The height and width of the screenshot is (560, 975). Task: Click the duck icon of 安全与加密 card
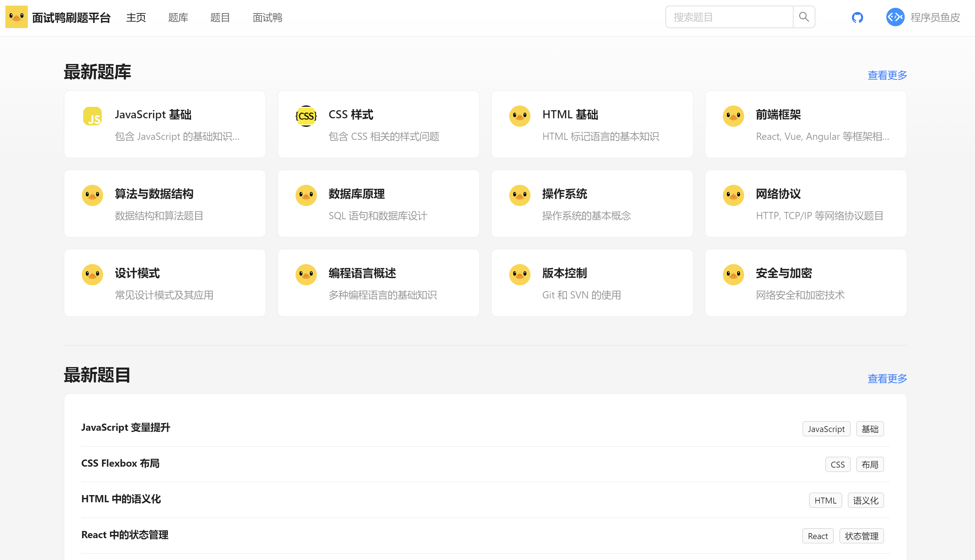[733, 275]
